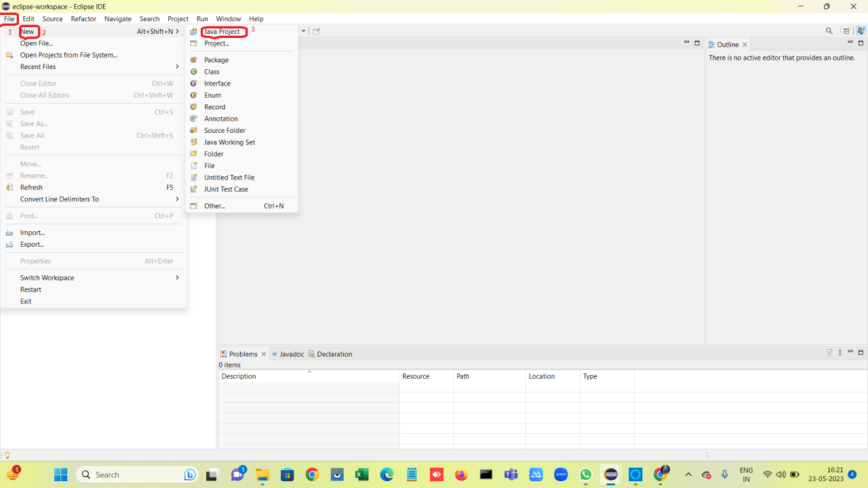Select the Java perspective icon
868x488 pixels.
pyautogui.click(x=861, y=31)
